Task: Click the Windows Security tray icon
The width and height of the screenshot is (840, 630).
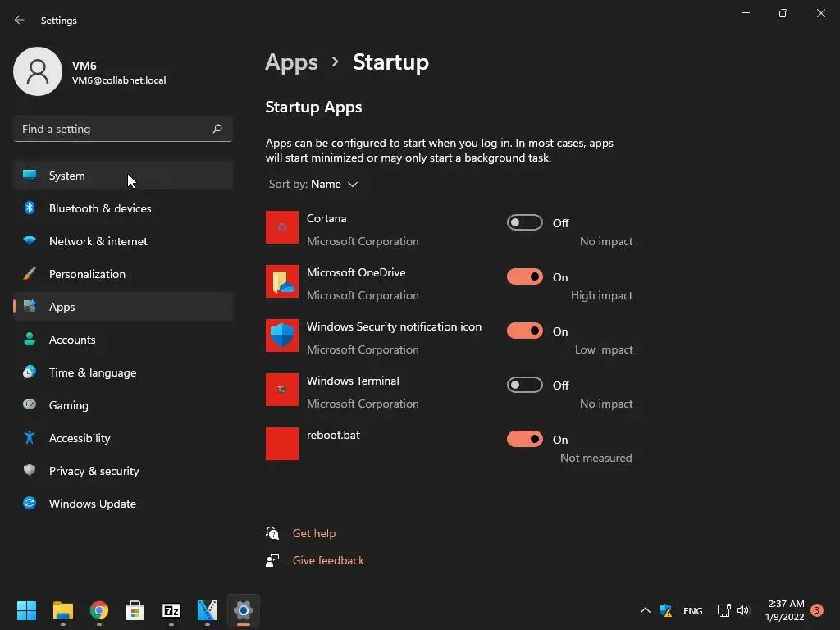Action: pos(665,610)
